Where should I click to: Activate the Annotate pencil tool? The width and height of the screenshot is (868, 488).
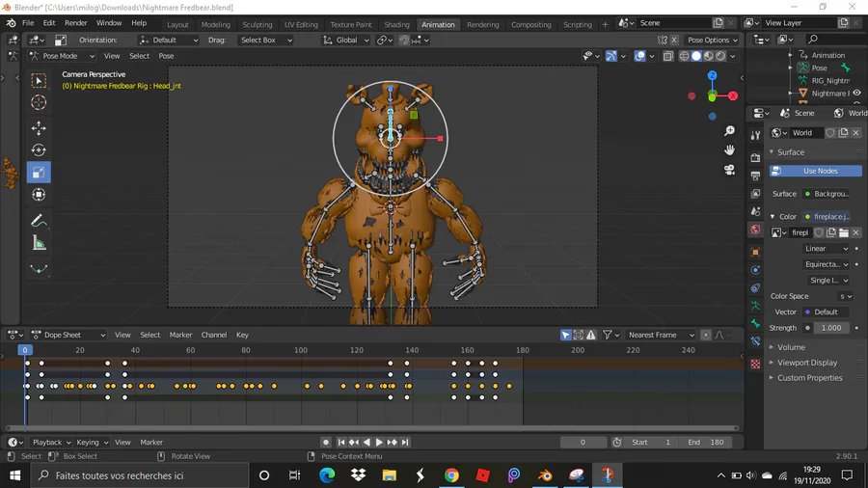pyautogui.click(x=39, y=221)
